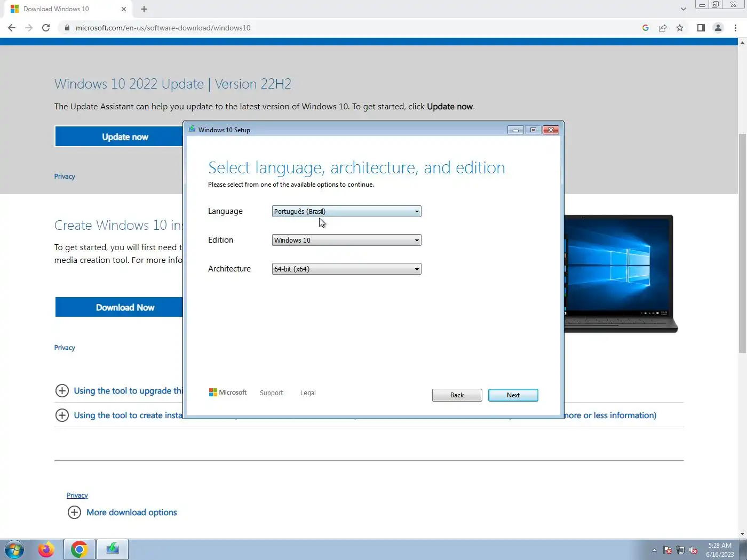Viewport: 747px width, 560px height.
Task: Switch to Windows Setup taskbar icon
Action: [x=113, y=549]
